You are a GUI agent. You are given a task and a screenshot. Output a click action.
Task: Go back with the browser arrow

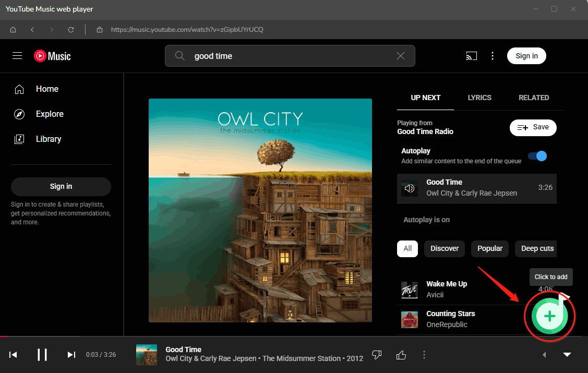click(x=32, y=30)
